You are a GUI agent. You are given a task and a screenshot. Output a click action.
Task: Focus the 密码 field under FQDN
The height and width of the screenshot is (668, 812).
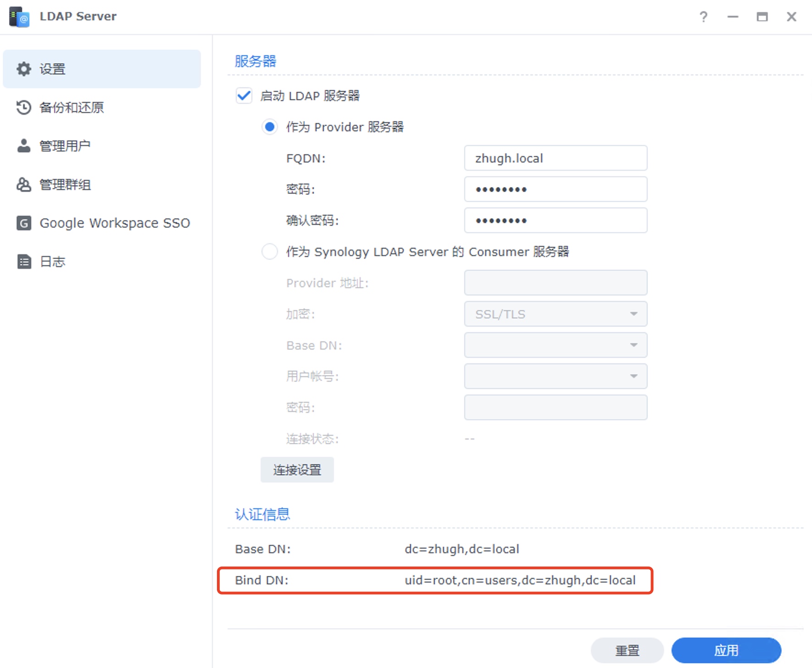click(x=556, y=189)
